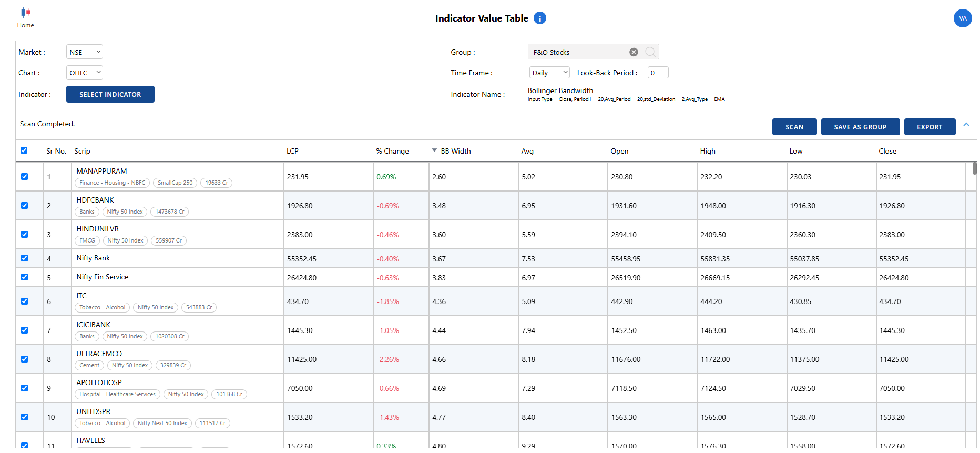The image size is (980, 453).
Task: Click the SAVE AS GROUP button
Action: click(860, 127)
